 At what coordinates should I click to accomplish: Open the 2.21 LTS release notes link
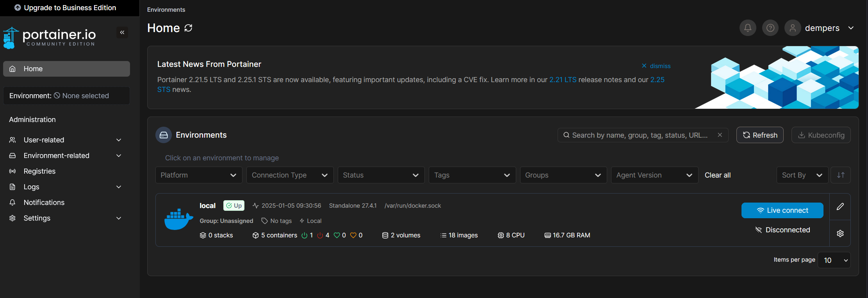[563, 80]
